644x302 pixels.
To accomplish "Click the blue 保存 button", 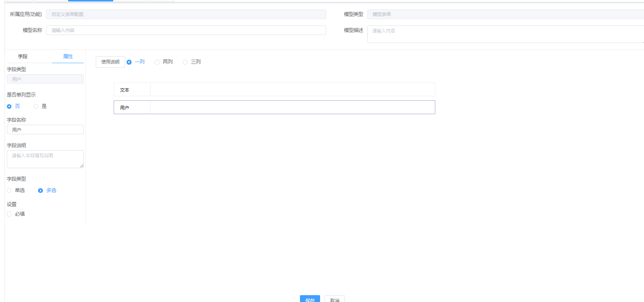I will click(310, 299).
